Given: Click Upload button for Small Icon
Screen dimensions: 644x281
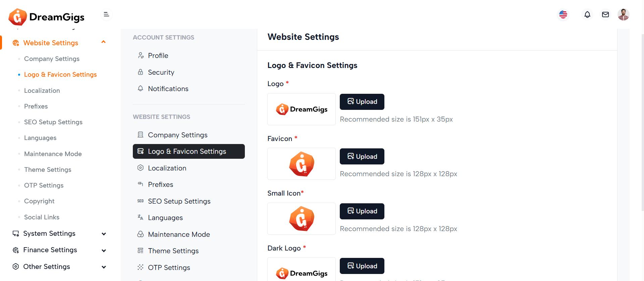Looking at the screenshot, I should click(362, 211).
